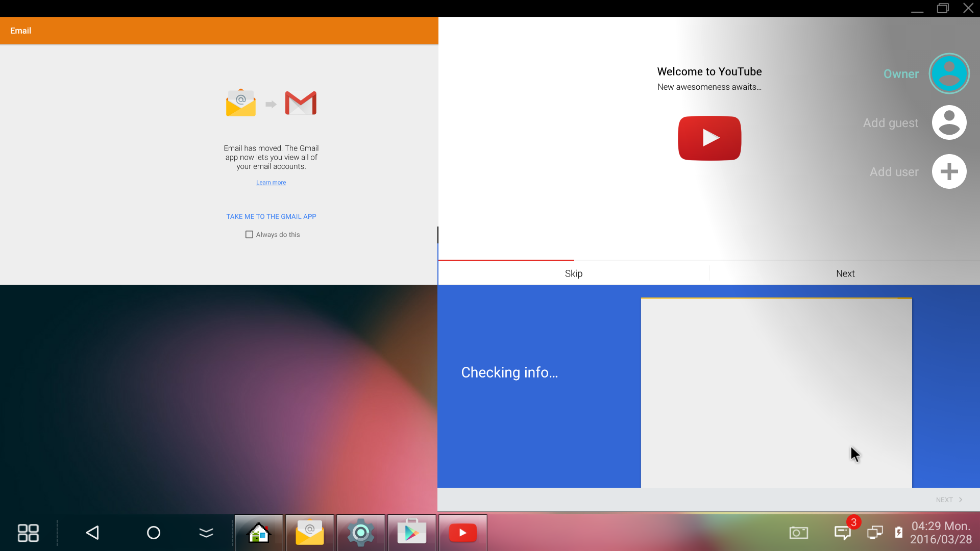Switch to Email app in taskbar

[x=310, y=533]
